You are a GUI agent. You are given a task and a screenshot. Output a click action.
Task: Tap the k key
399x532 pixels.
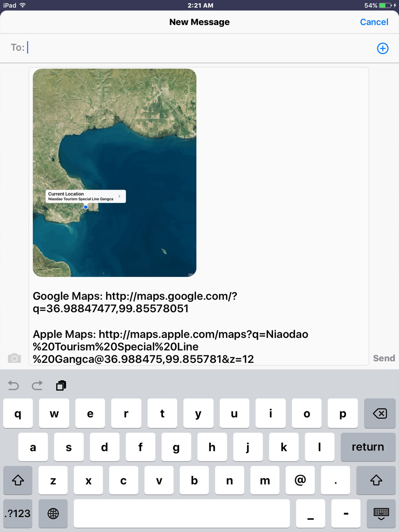pyautogui.click(x=284, y=447)
